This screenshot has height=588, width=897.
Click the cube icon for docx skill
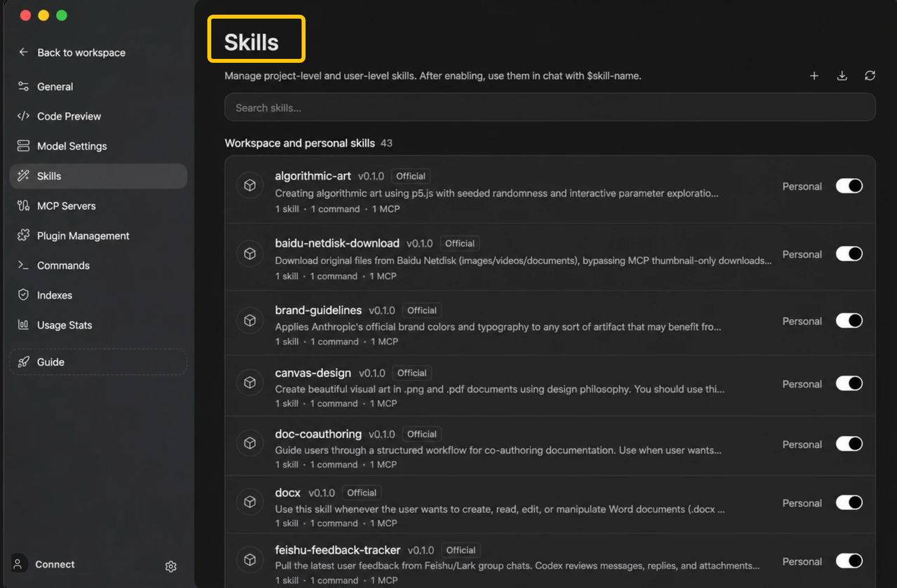249,502
